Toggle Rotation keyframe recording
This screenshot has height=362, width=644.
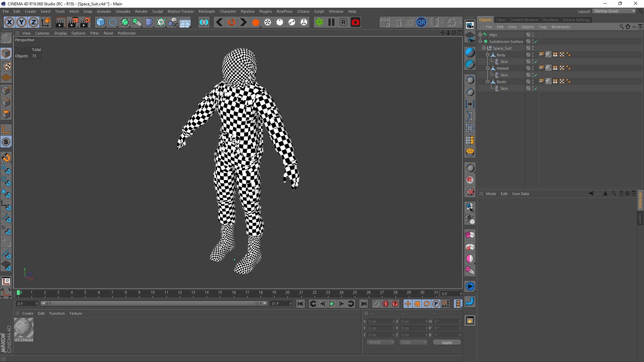[x=426, y=304]
